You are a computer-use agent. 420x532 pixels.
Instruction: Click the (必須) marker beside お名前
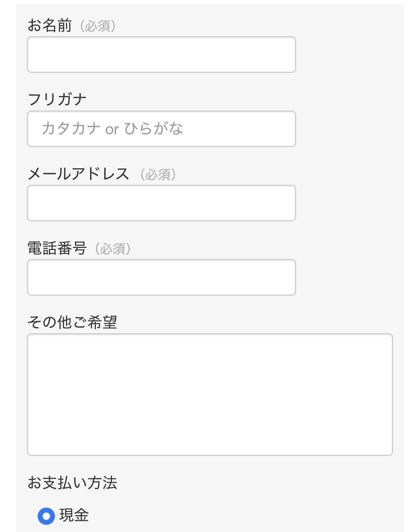(98, 26)
